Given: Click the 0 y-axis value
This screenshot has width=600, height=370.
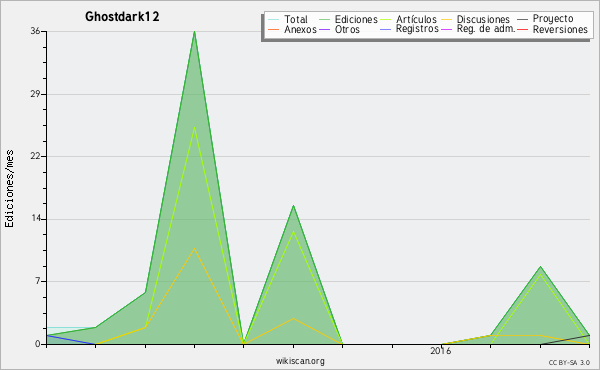Looking at the screenshot, I should tap(38, 344).
